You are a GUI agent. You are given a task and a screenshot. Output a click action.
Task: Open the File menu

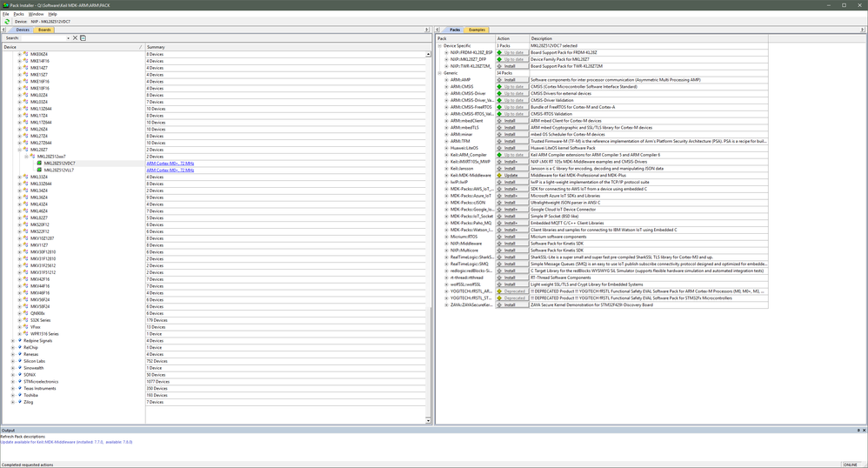pos(5,14)
